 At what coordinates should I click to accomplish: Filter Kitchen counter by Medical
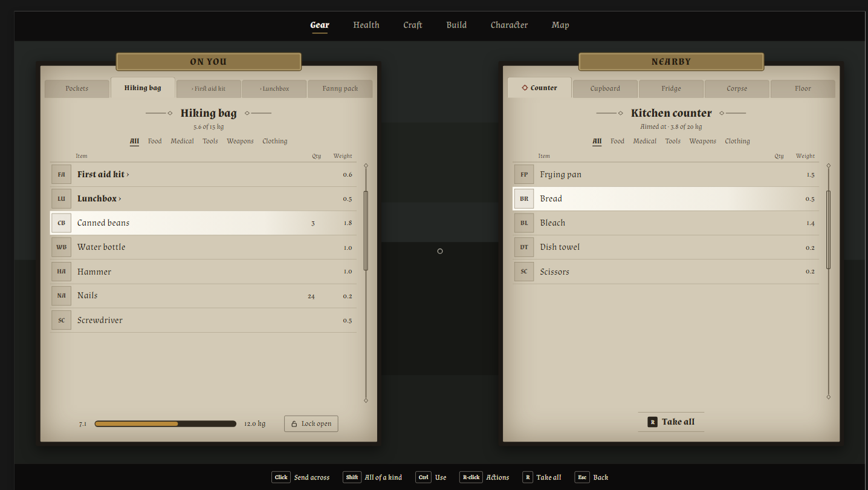645,141
